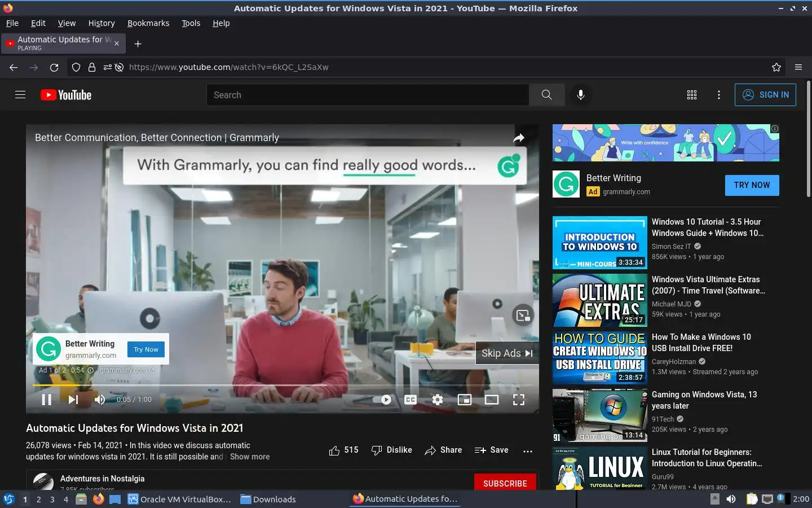Screen dimensions: 812x508
Task: View site security lock info
Action: point(91,67)
